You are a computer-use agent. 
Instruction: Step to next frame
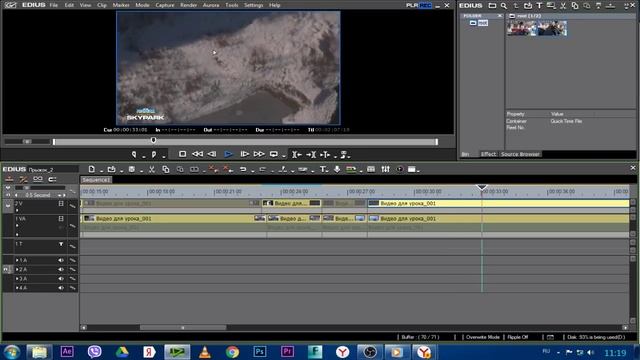(244, 154)
